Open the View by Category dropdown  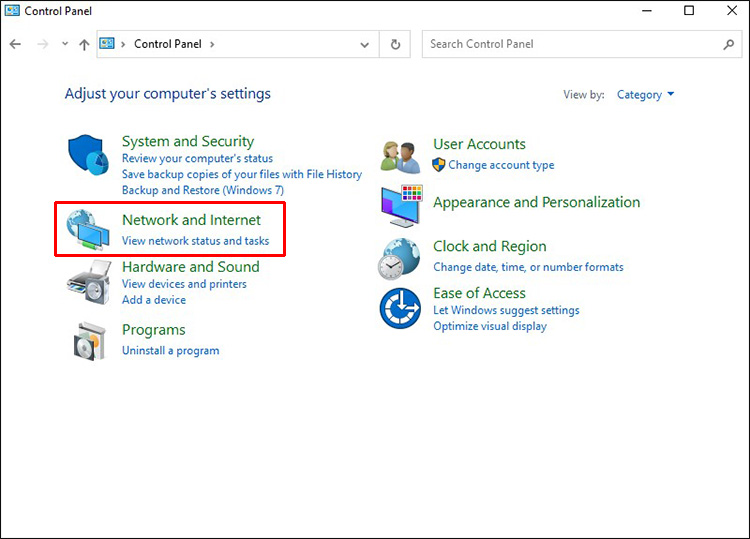[x=645, y=95]
